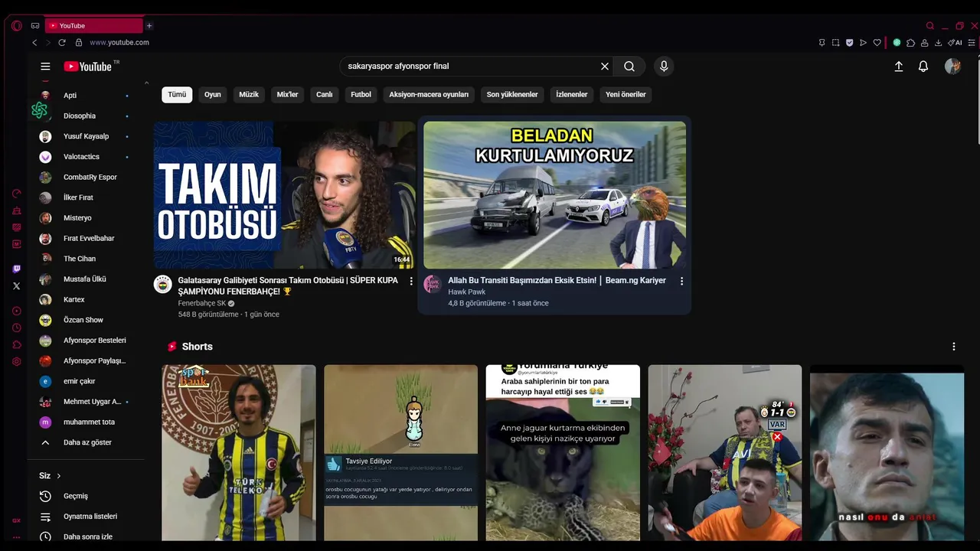Open X (Twitter) in the Opera sidebar
The image size is (980, 551).
17,285
